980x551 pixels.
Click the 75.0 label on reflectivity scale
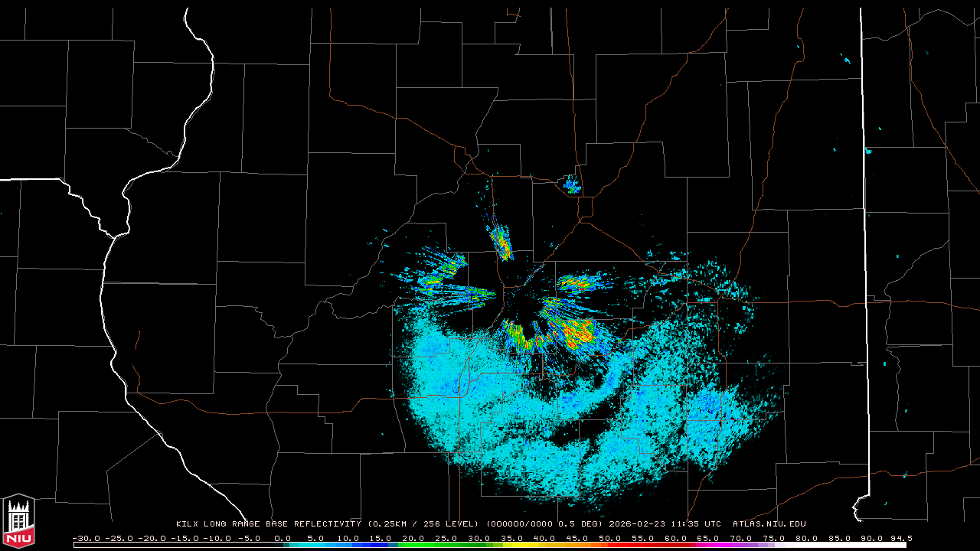773,539
